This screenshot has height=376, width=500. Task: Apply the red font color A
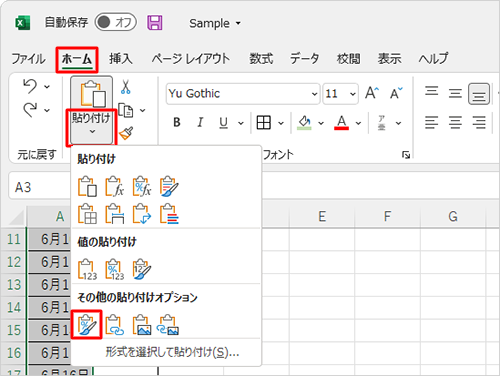341,123
